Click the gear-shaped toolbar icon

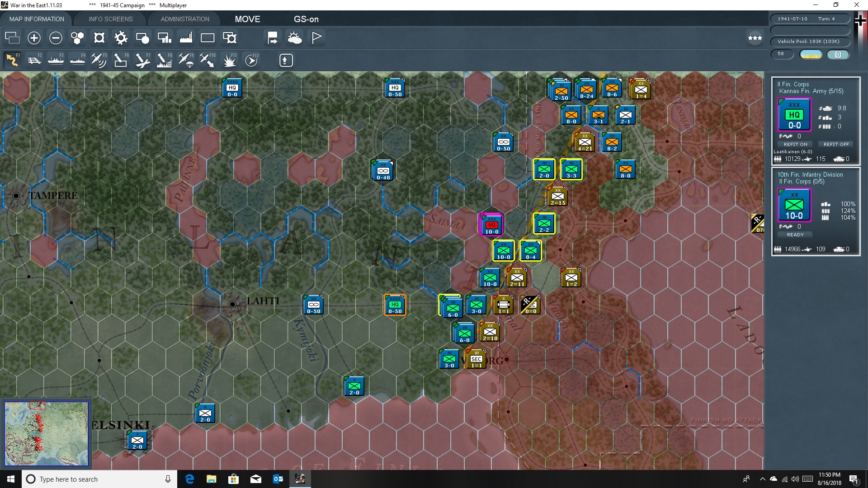[x=121, y=38]
